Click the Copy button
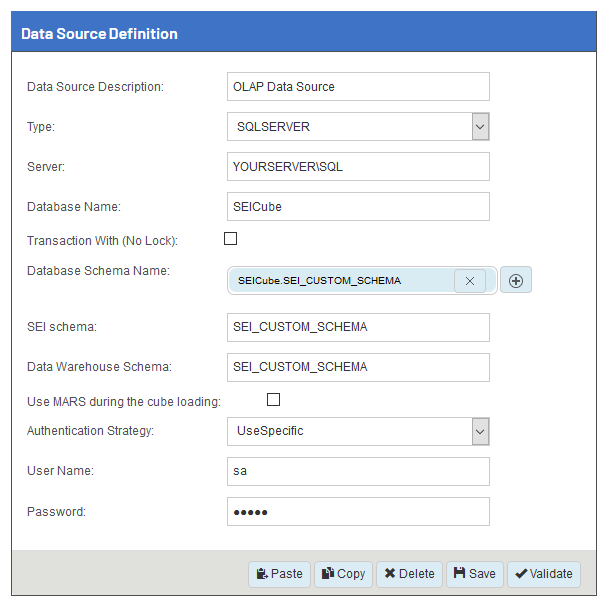 coord(343,574)
